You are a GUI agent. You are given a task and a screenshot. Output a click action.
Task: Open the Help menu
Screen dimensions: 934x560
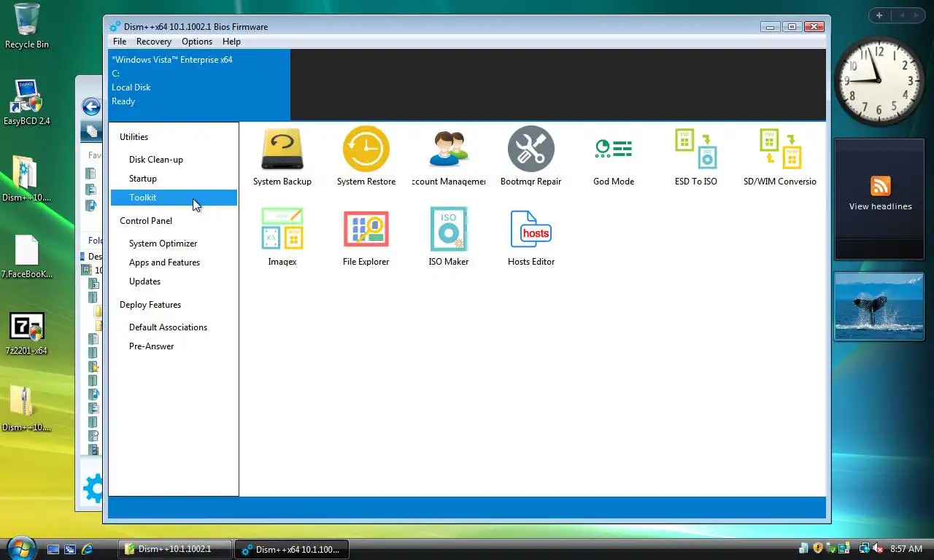pos(231,42)
